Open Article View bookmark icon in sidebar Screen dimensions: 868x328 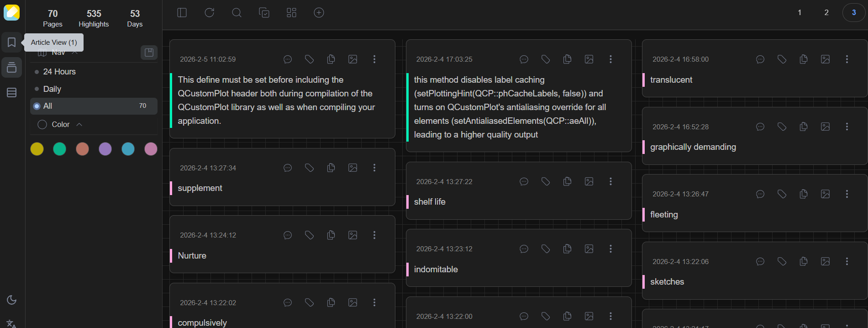pos(12,42)
